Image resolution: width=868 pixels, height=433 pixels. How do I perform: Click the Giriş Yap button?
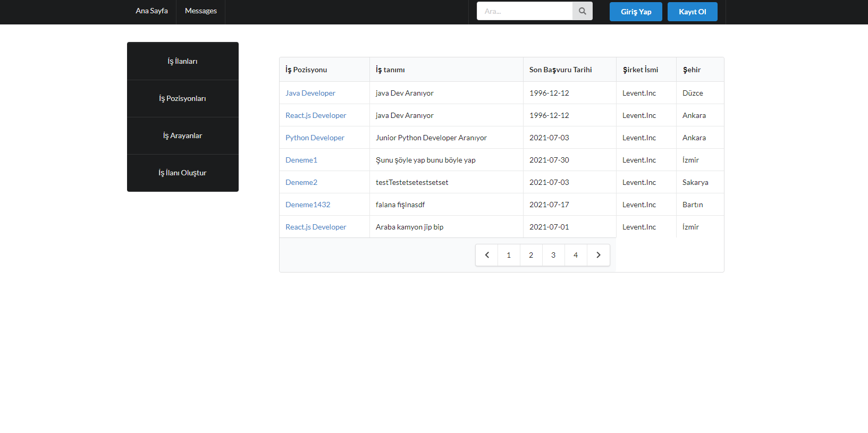tap(636, 12)
